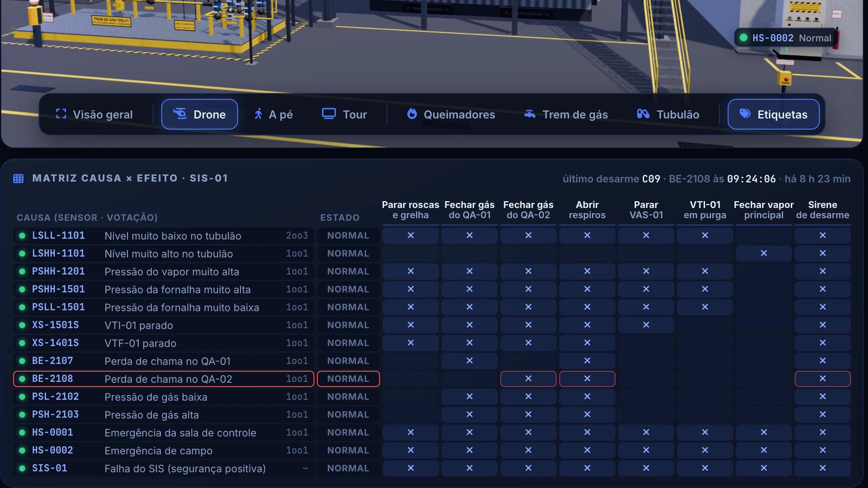Click last trip code C09
The image size is (868, 488).
coord(651,179)
